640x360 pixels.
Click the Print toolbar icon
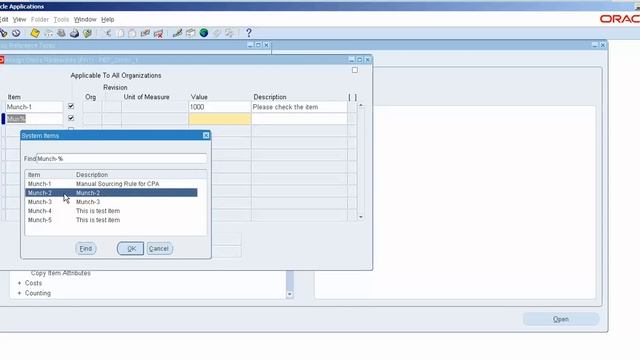74,33
